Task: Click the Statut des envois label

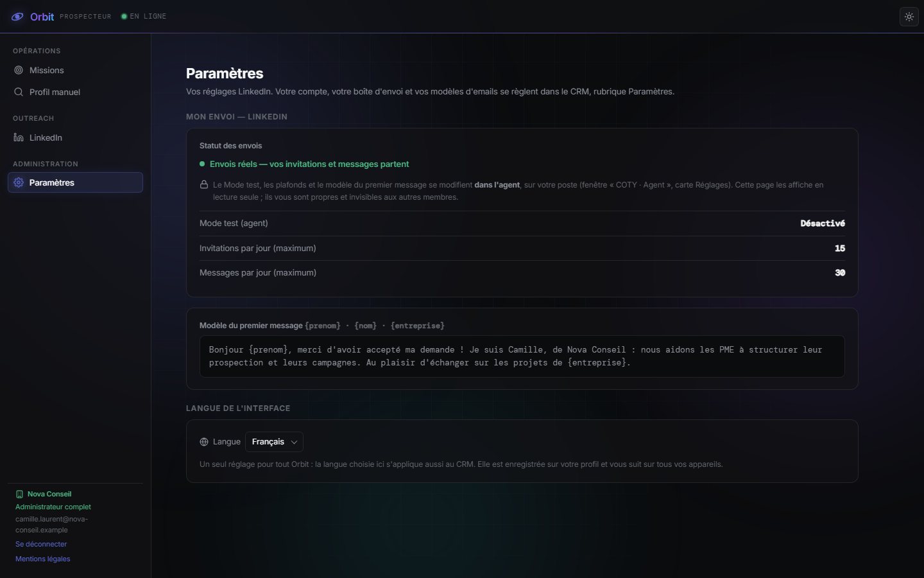Action: click(x=231, y=146)
